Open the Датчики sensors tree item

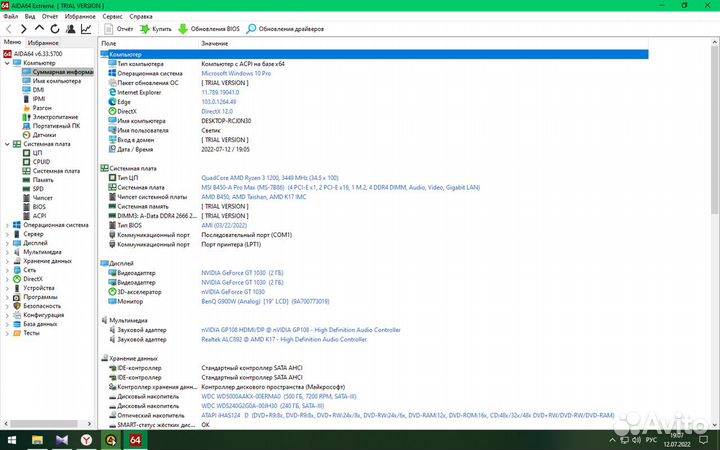click(39, 135)
